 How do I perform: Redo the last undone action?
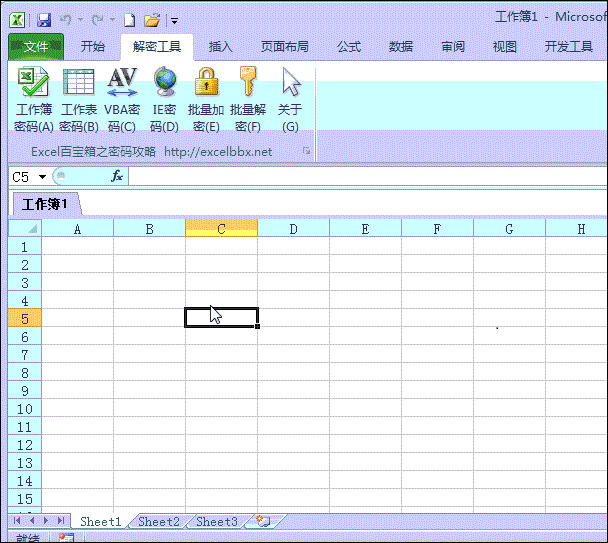click(97, 19)
